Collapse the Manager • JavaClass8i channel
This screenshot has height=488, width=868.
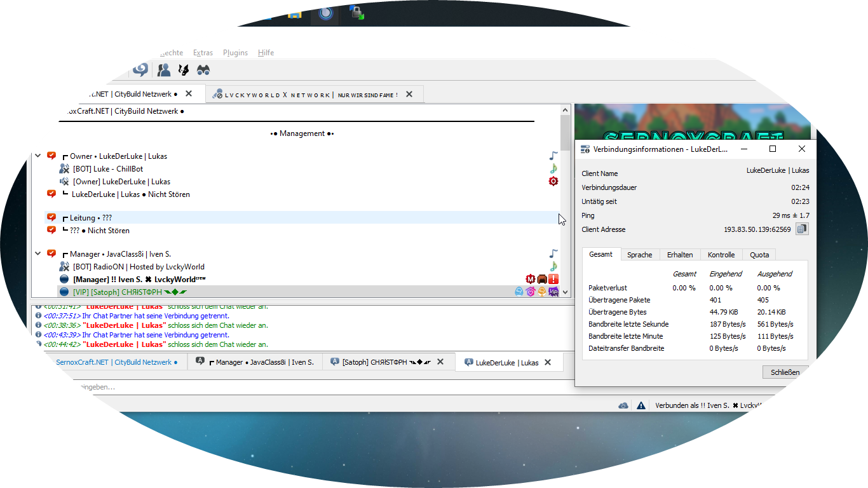pos(38,254)
